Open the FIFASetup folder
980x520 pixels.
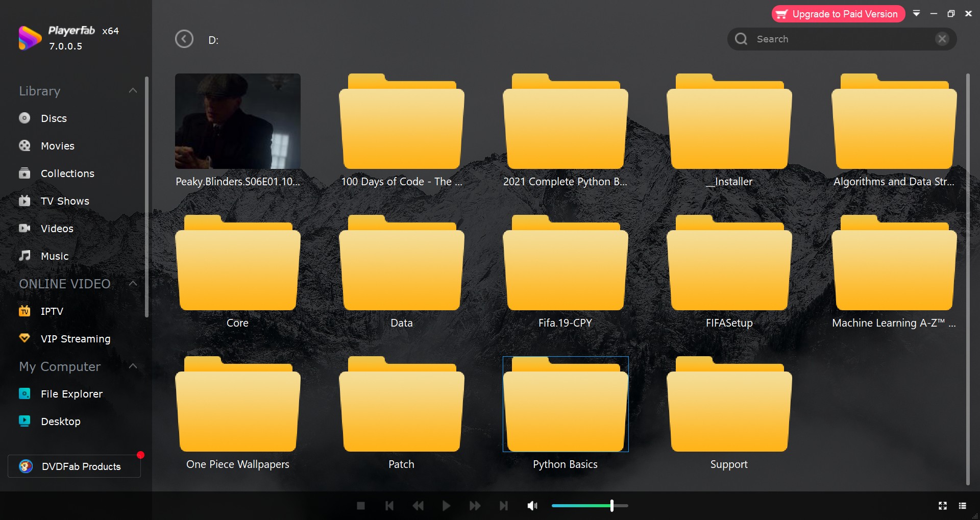click(729, 262)
